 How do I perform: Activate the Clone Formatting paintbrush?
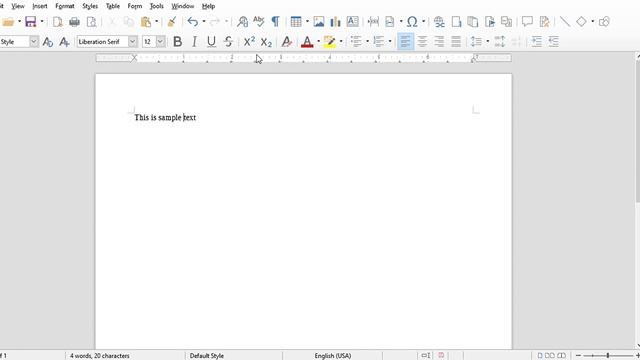click(x=172, y=22)
